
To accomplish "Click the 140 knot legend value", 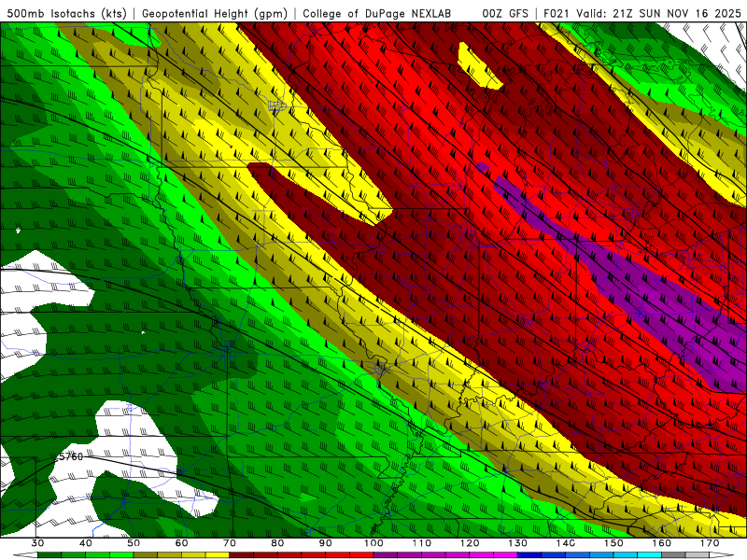I will pyautogui.click(x=566, y=543).
